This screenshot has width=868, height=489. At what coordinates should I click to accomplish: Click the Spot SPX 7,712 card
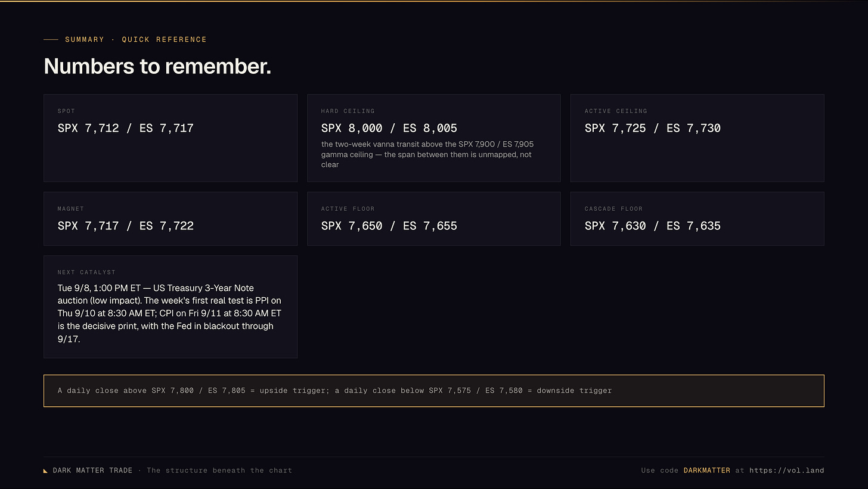[x=170, y=138]
